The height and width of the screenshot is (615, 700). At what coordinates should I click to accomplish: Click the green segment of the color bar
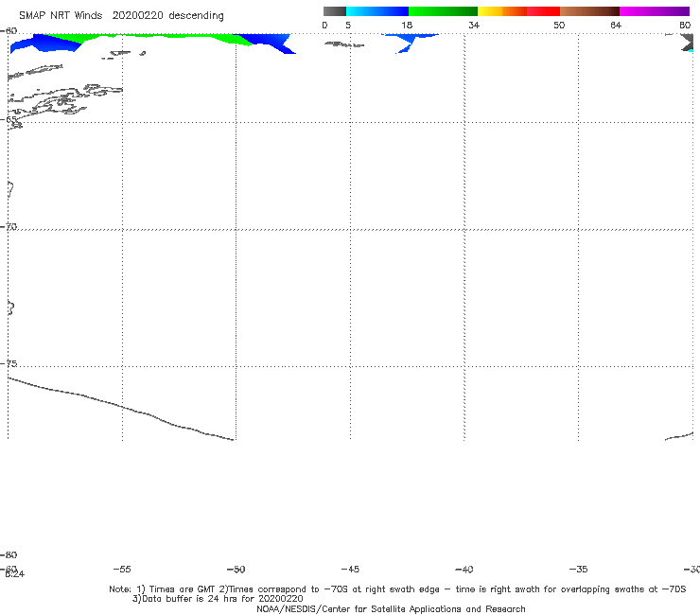pyautogui.click(x=443, y=11)
